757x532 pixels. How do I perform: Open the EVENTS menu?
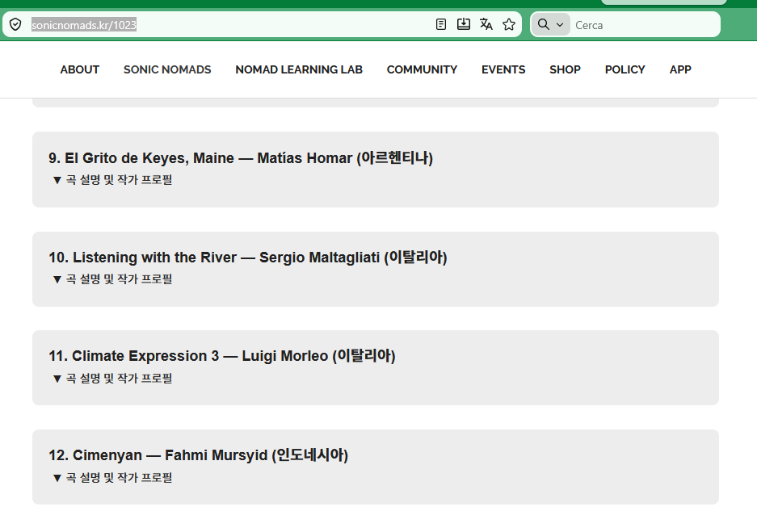[x=503, y=69]
